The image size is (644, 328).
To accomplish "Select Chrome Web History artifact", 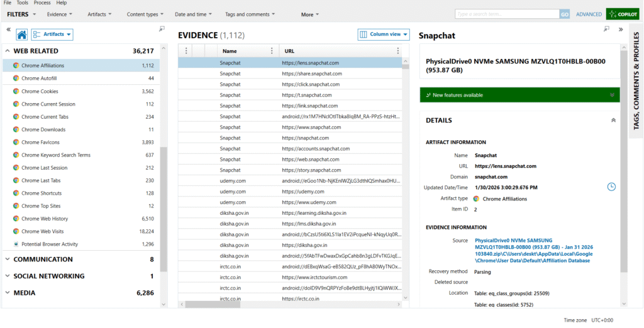I will 45,219.
